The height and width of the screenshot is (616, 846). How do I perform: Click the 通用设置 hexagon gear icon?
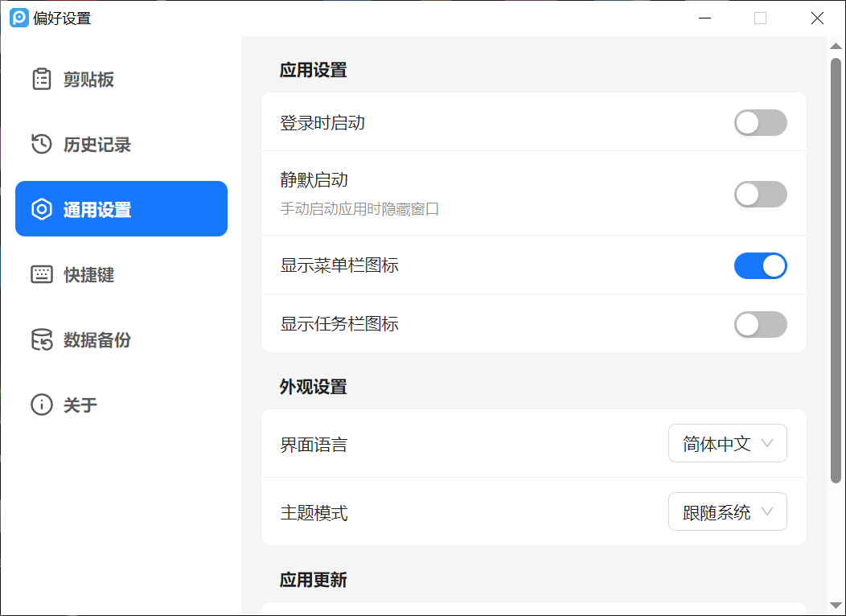point(42,209)
